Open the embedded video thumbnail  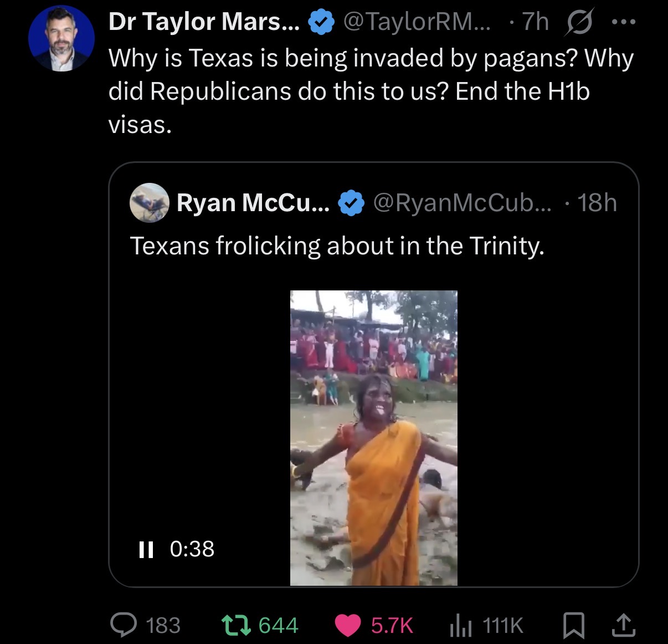(x=374, y=438)
